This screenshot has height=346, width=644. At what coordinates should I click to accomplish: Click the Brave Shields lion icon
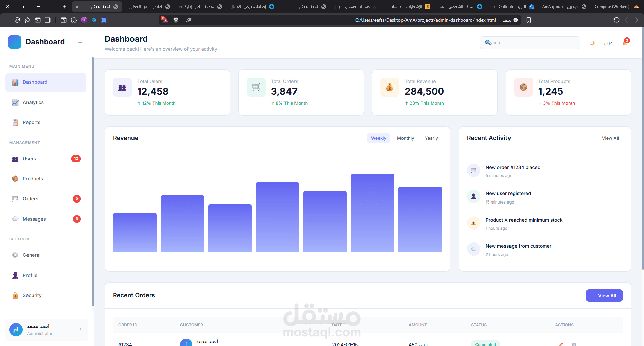pos(176,20)
